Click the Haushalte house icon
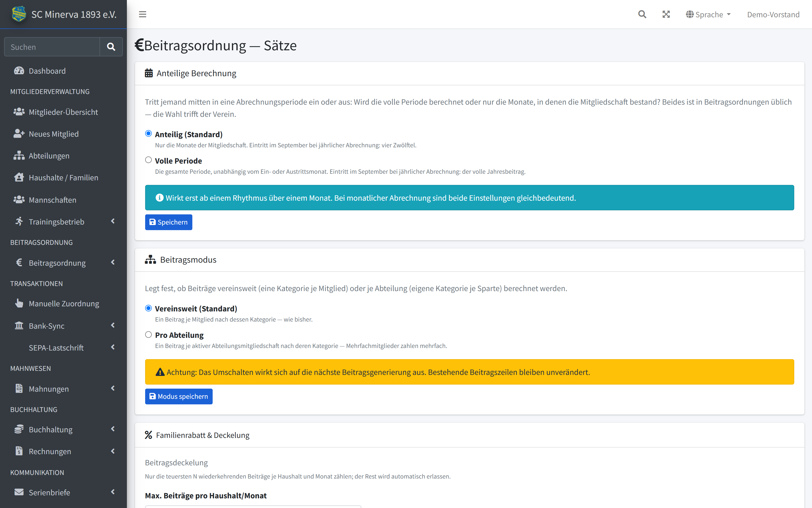 click(x=19, y=177)
